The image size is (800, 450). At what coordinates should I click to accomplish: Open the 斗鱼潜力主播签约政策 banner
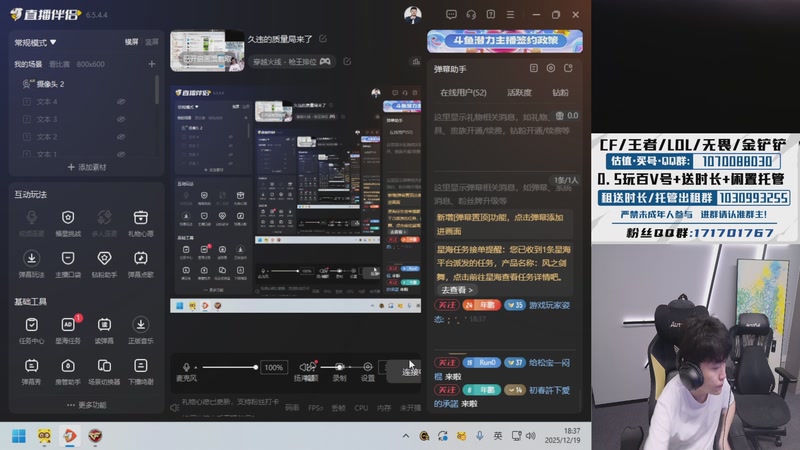[505, 41]
